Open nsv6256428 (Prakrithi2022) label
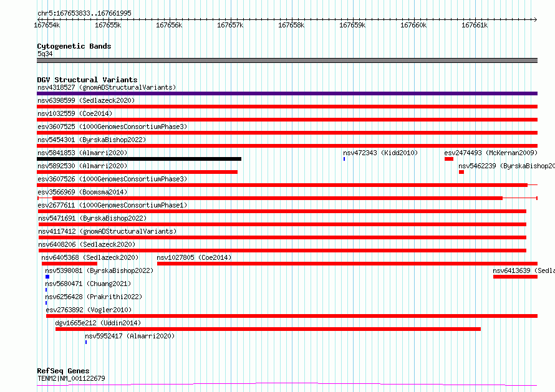 (x=94, y=297)
